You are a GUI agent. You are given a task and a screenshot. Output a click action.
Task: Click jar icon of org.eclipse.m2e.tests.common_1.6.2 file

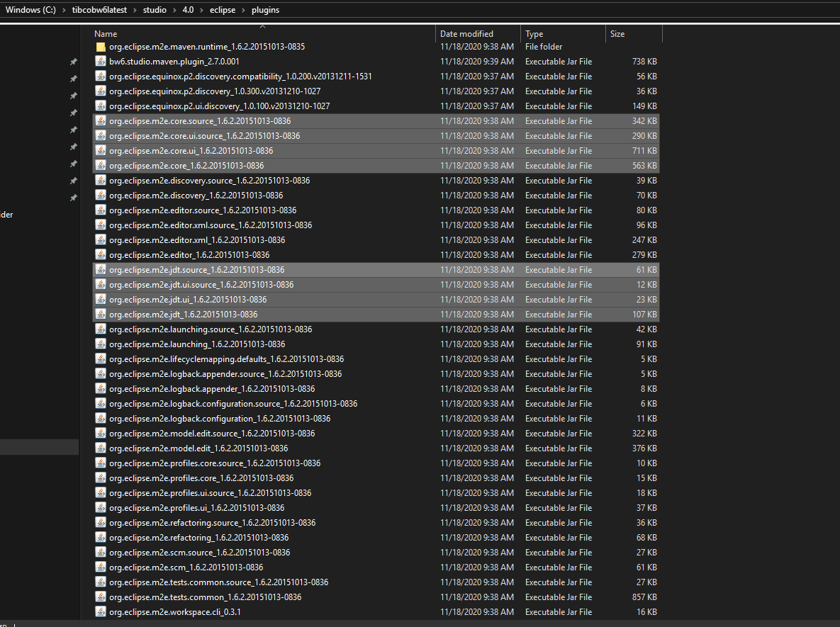(100, 597)
